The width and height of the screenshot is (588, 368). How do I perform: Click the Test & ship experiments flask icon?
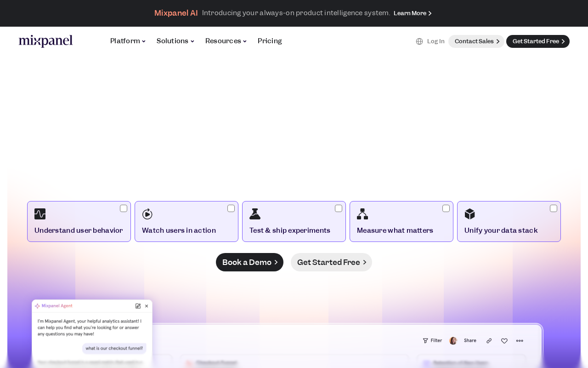point(255,214)
